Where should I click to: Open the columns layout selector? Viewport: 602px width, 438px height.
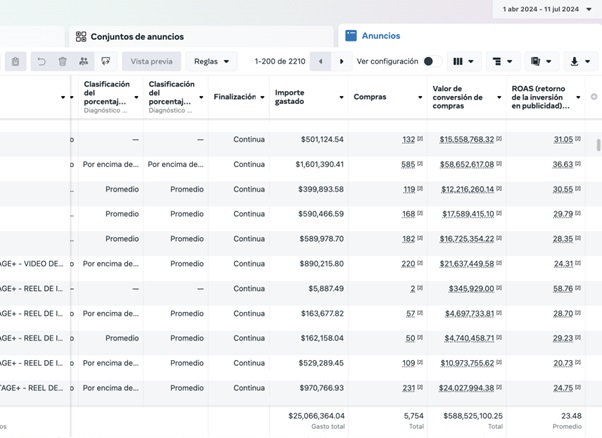point(463,62)
